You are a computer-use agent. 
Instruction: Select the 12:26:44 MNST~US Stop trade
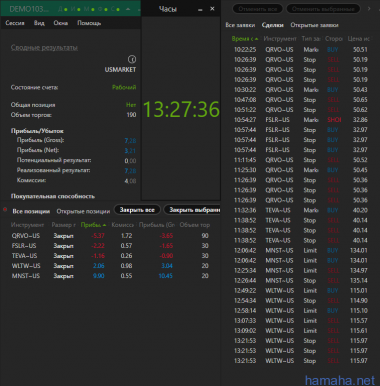click(x=301, y=280)
